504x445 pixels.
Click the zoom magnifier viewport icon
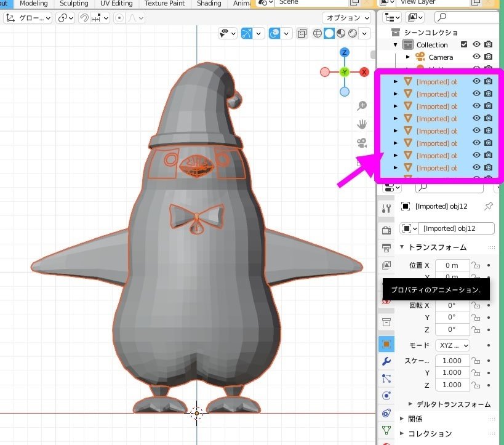362,105
